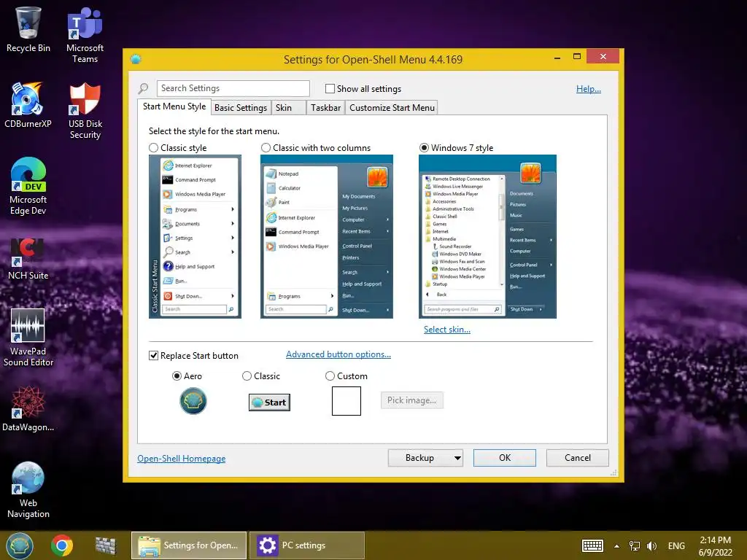This screenshot has height=560, width=747.
Task: Open Advanced button options link
Action: click(338, 354)
